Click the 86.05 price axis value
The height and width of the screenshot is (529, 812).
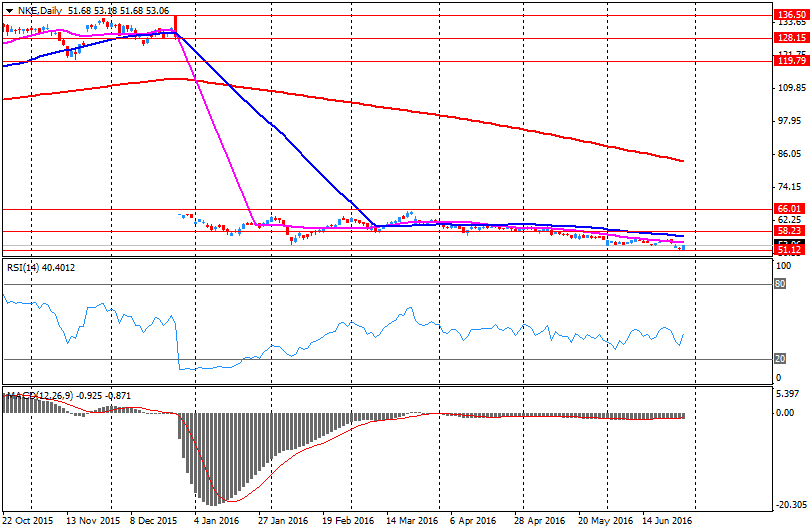790,154
